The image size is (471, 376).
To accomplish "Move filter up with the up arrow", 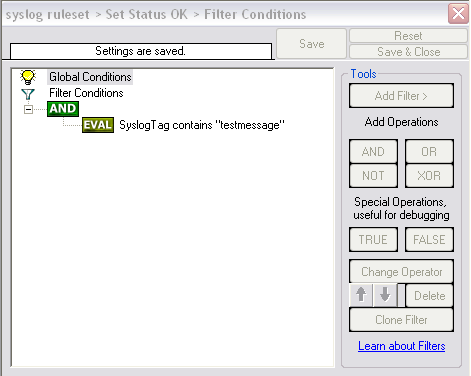I will [x=361, y=295].
